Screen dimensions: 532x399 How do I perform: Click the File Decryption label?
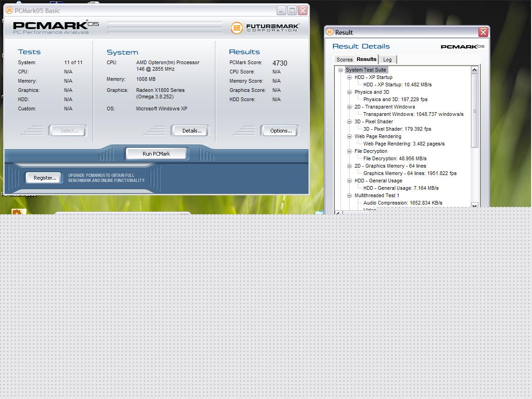point(371,151)
